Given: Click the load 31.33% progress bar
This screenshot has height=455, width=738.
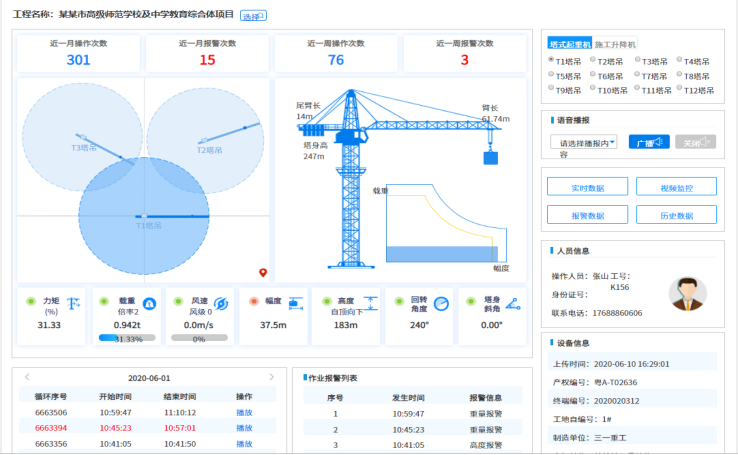Looking at the screenshot, I should tap(127, 338).
